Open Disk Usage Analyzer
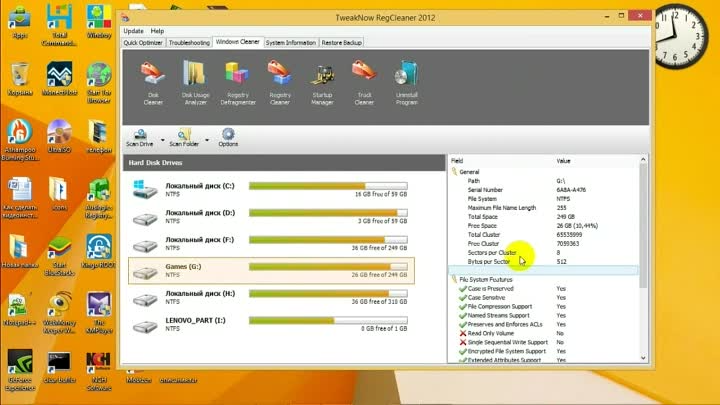720x405 pixels. tap(195, 83)
